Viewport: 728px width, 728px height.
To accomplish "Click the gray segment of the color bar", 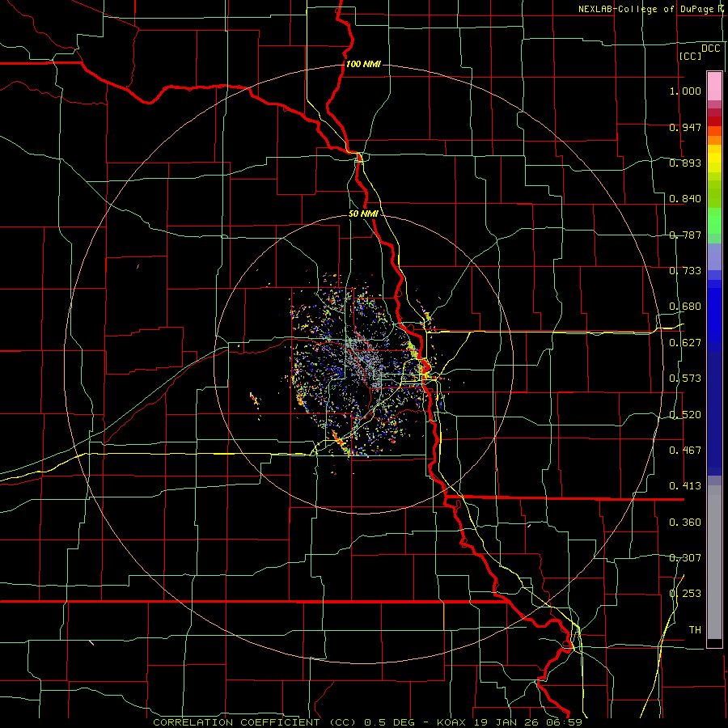I will coord(714,562).
